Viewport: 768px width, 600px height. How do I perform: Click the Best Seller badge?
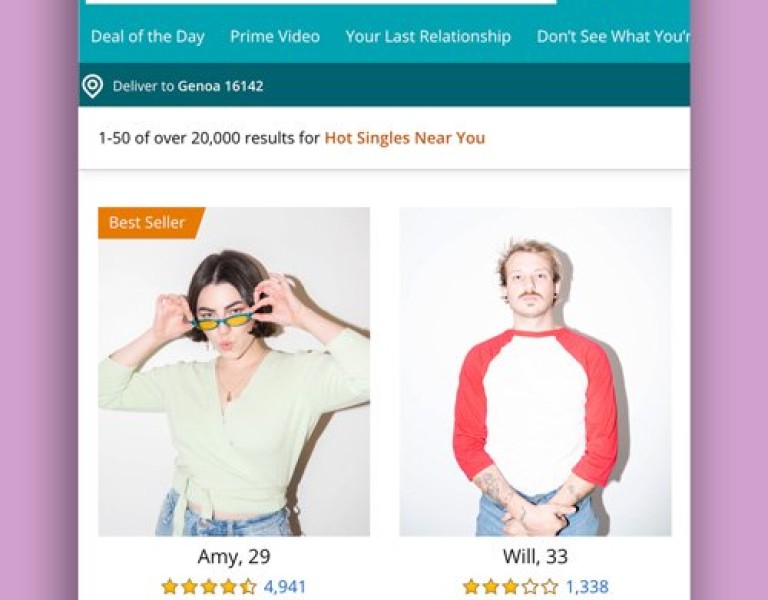click(149, 223)
